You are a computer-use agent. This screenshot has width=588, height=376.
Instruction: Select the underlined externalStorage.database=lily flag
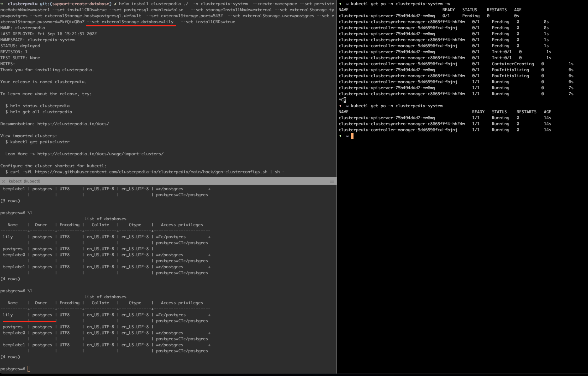[130, 22]
